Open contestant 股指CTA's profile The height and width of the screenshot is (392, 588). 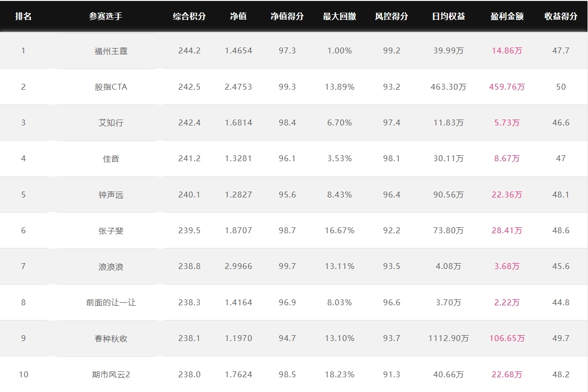pyautogui.click(x=111, y=87)
